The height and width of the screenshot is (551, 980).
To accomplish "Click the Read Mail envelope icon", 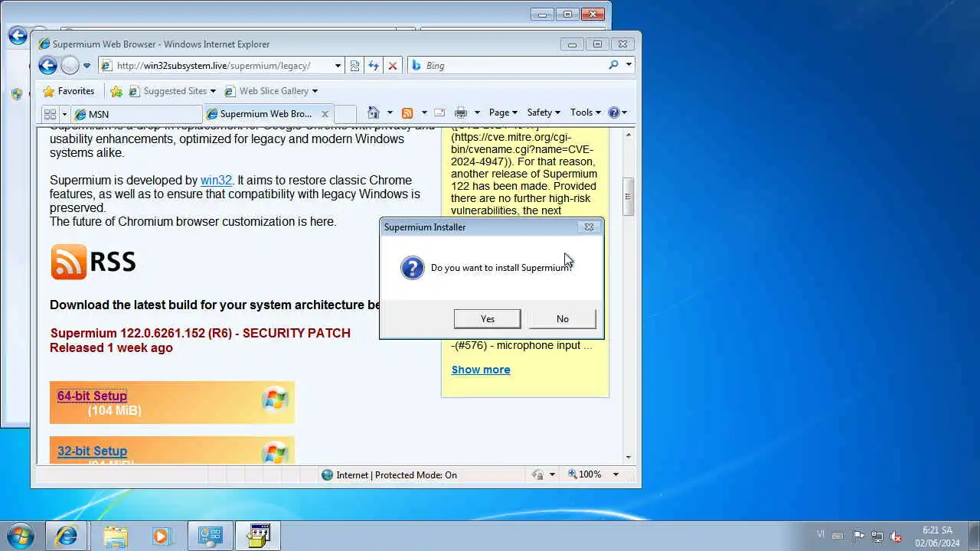I will pyautogui.click(x=439, y=112).
